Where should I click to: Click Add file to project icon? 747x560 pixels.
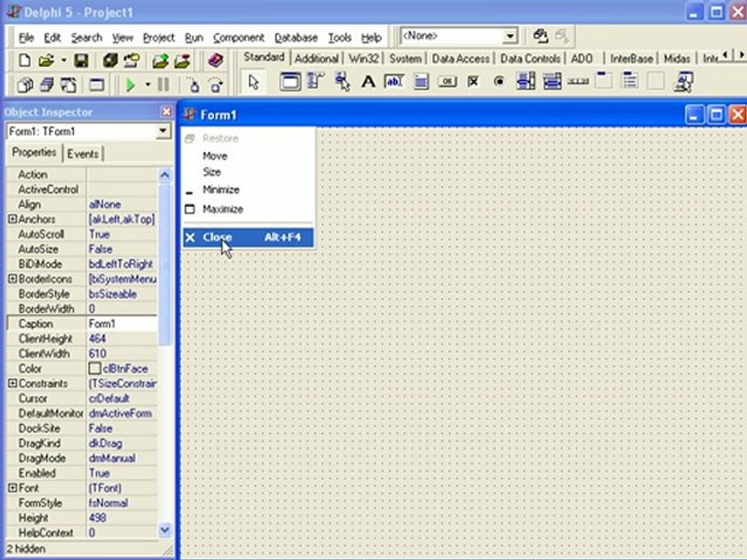click(x=160, y=61)
